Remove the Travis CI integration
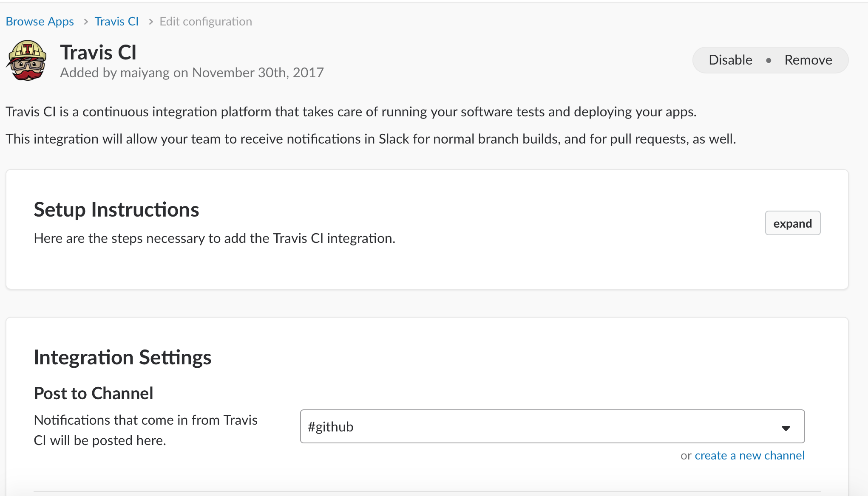 coord(808,60)
